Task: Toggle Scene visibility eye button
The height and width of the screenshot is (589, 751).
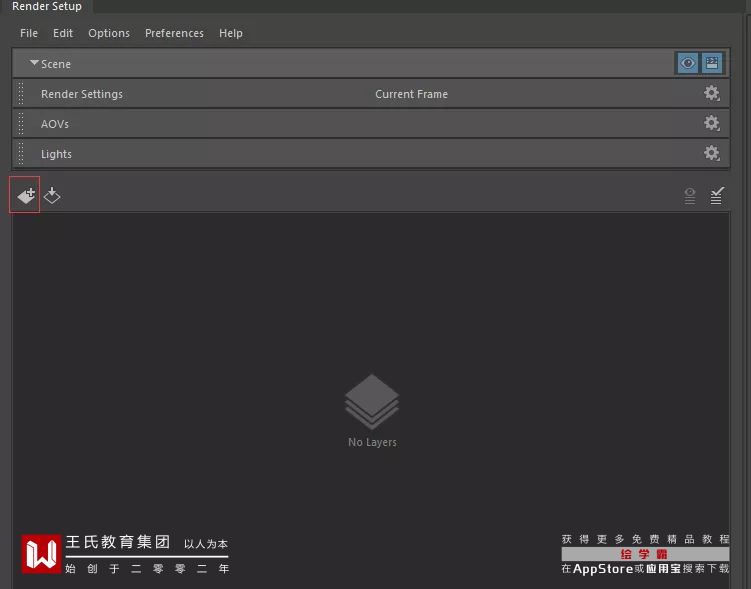Action: coord(688,63)
